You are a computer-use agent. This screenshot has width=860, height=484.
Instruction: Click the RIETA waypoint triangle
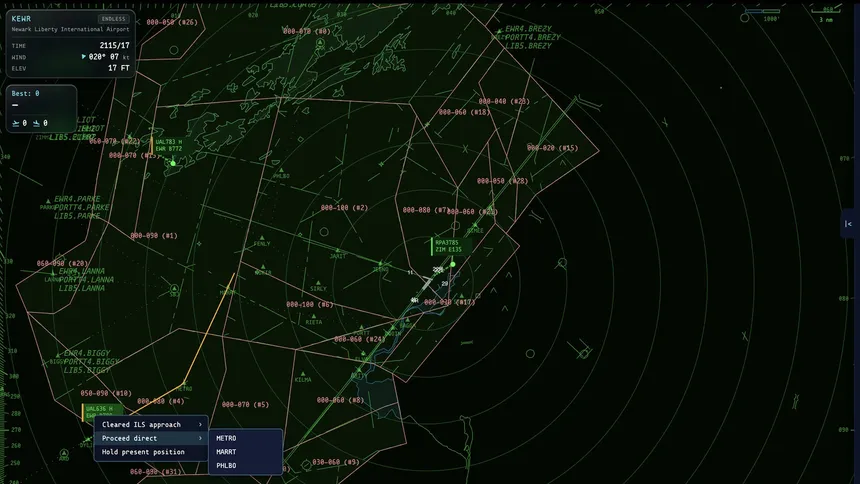coord(314,317)
